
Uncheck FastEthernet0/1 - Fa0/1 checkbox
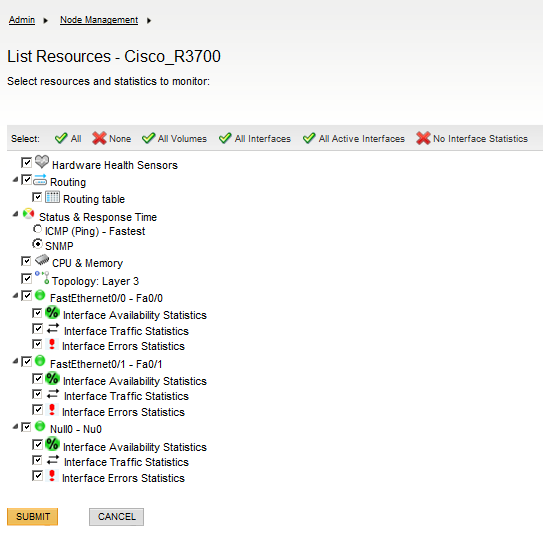tap(26, 361)
